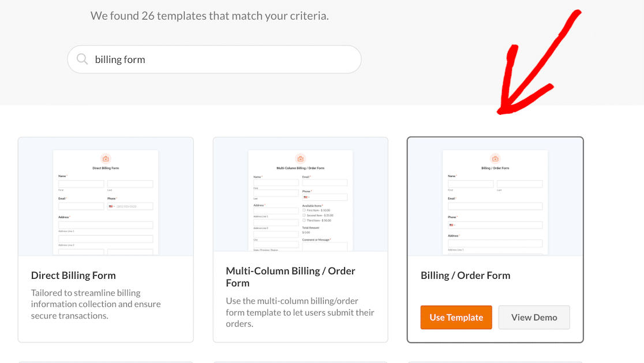
Task: Click the search magnifying glass icon
Action: (x=81, y=59)
